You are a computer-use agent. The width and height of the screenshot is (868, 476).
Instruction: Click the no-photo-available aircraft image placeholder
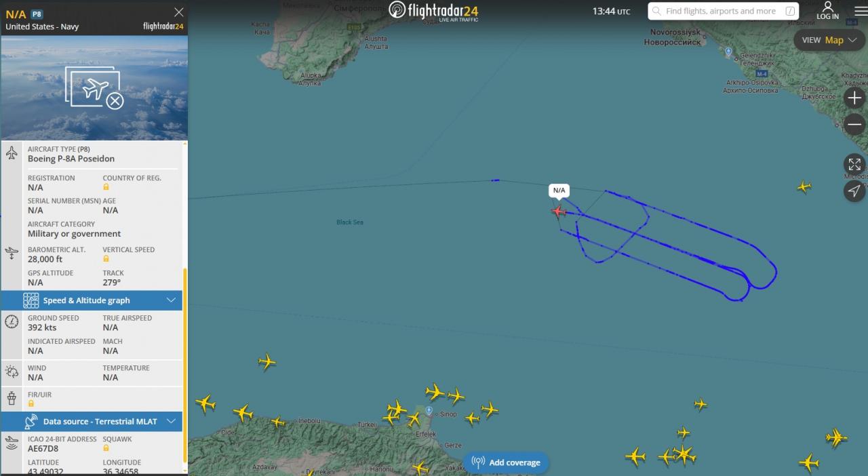pyautogui.click(x=95, y=87)
